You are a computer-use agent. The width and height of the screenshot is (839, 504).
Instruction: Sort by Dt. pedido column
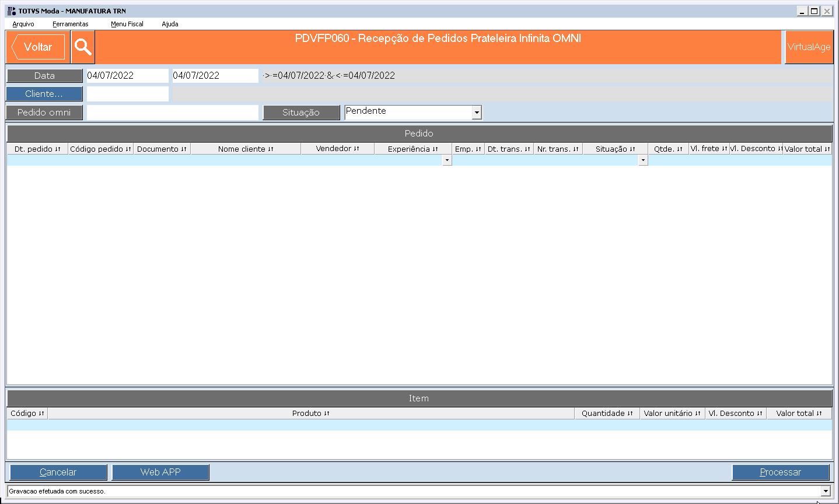click(x=37, y=149)
